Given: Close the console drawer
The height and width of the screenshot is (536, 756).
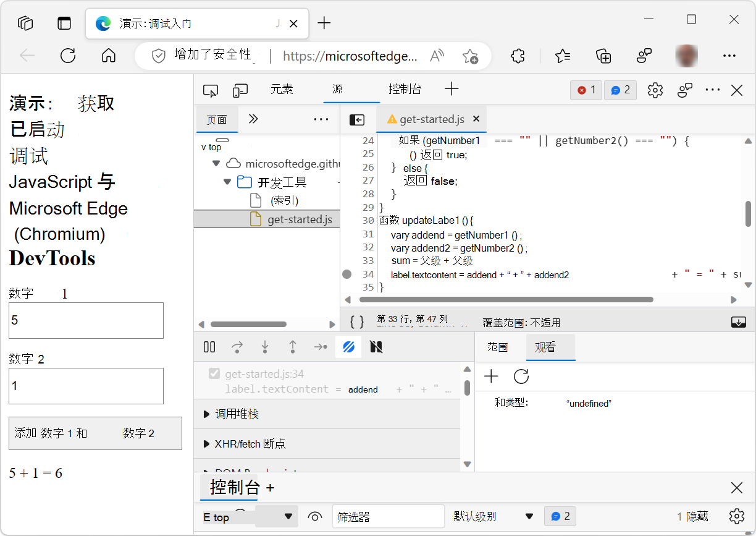Looking at the screenshot, I should pyautogui.click(x=737, y=488).
